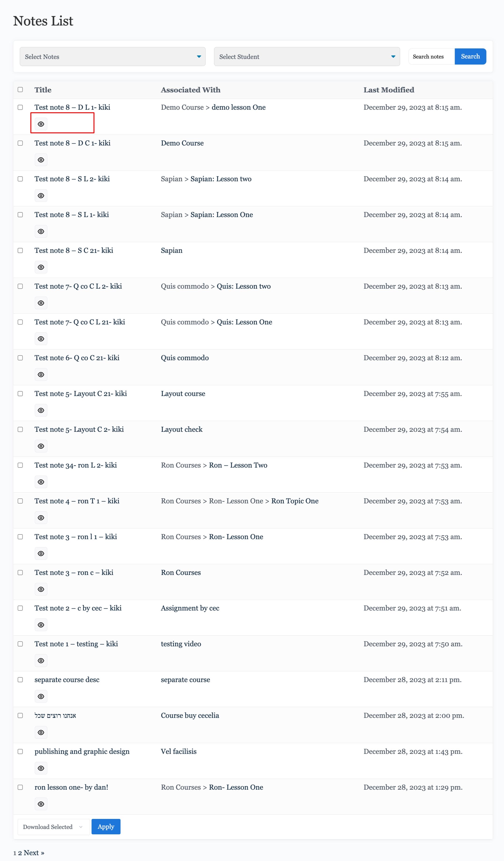Click eye icon under 'Test note 8 – S C 21- kiki'
The height and width of the screenshot is (861, 504).
[x=41, y=267]
